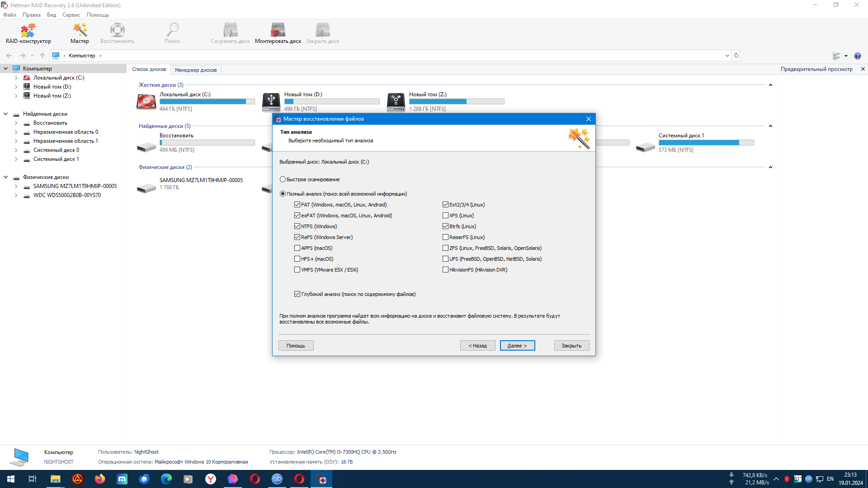Click the Новый том (Z:) usage bar
868x488 pixels.
[457, 102]
